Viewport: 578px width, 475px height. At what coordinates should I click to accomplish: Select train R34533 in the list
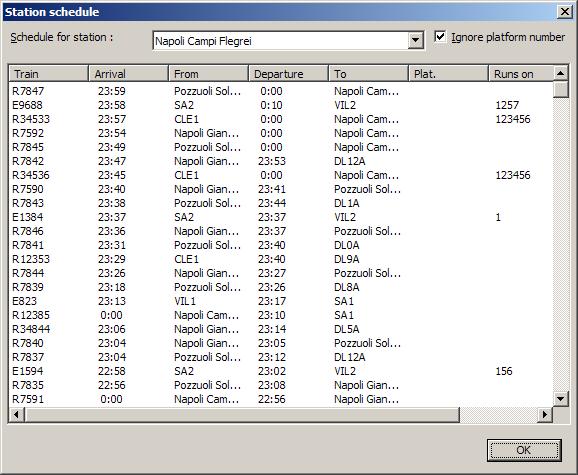pyautogui.click(x=281, y=119)
